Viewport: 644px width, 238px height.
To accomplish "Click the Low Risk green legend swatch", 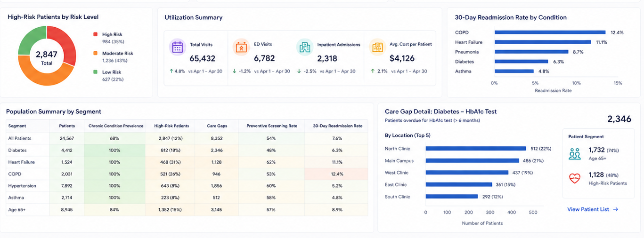I will tap(95, 72).
